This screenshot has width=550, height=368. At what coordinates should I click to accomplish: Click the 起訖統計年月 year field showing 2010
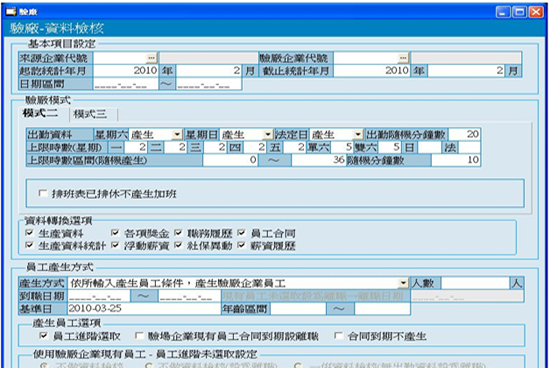point(126,71)
